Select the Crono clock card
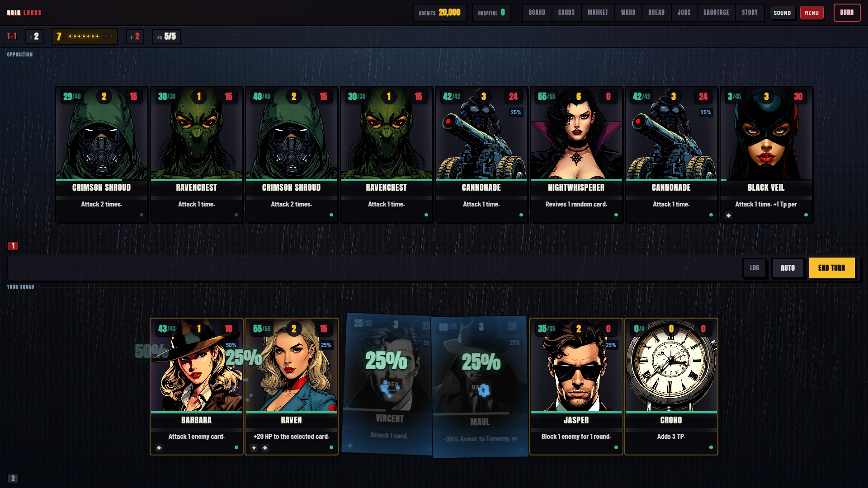Screen dimensions: 868x488 671,387
